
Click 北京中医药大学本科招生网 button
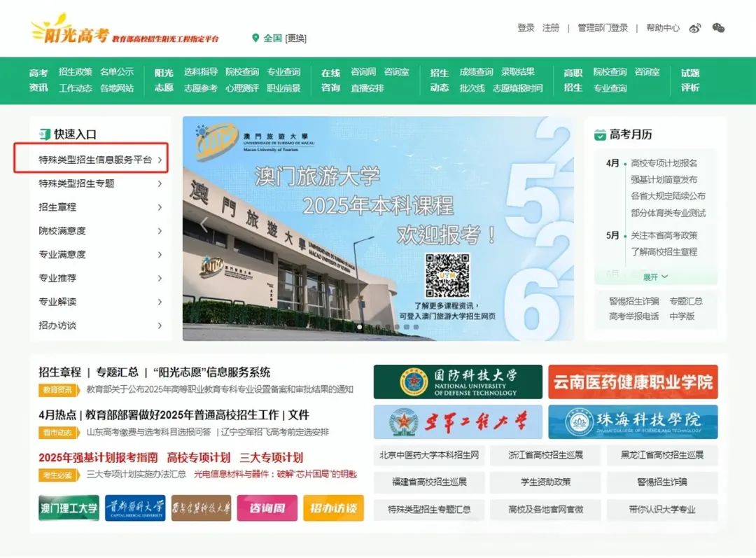pyautogui.click(x=429, y=455)
